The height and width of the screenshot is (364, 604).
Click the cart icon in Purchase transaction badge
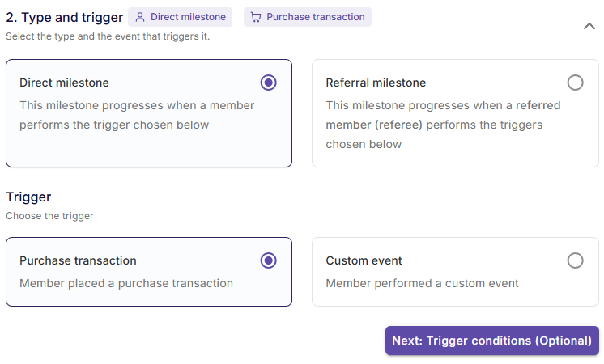[256, 17]
